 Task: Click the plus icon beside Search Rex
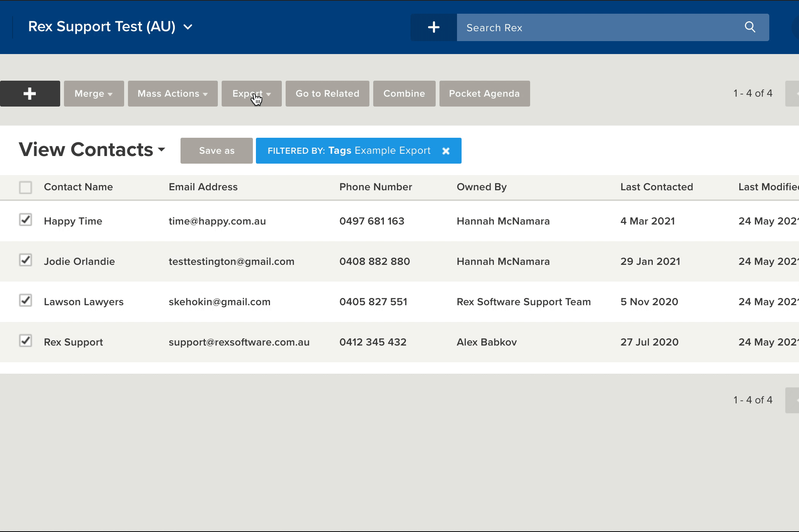pos(433,27)
